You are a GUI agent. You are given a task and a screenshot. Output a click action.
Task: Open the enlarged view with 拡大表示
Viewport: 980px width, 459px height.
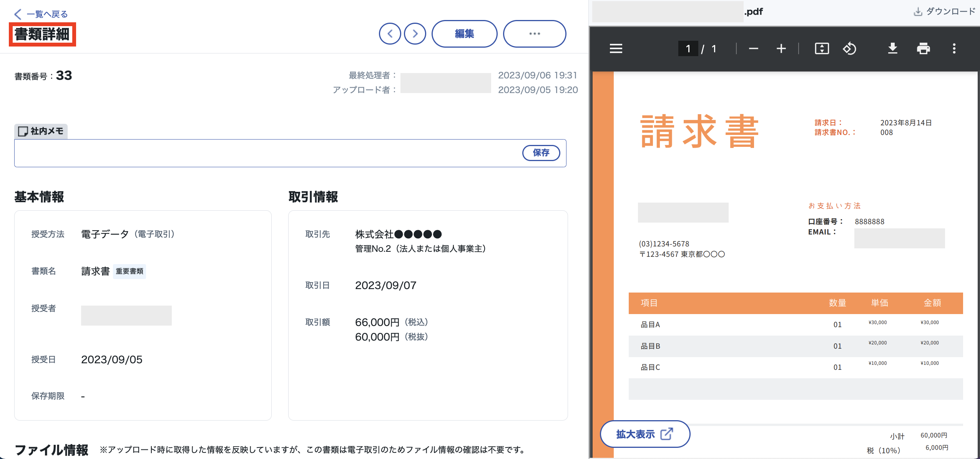pyautogui.click(x=645, y=434)
